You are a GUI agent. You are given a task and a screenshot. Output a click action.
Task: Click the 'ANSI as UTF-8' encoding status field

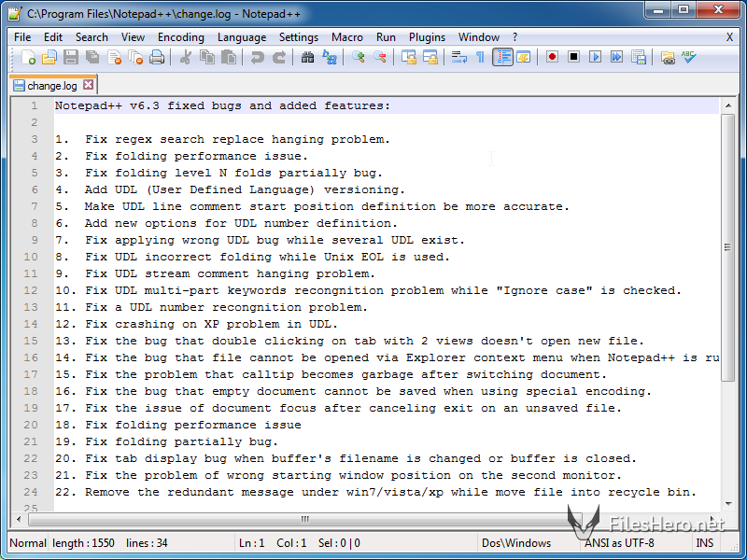click(x=619, y=543)
